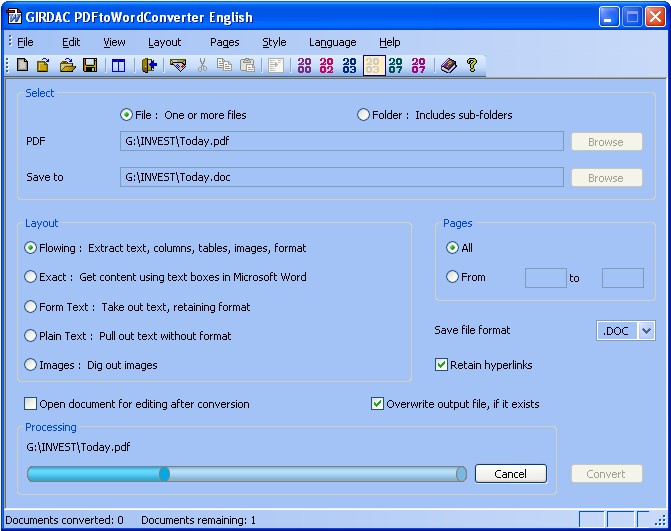The height and width of the screenshot is (531, 671).
Task: Click the Exit door toolbar icon
Action: (149, 65)
